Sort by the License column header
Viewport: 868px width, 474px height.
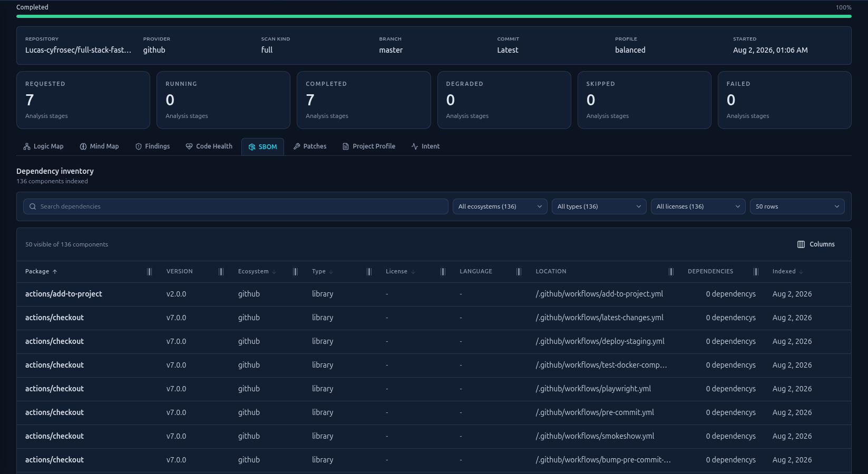401,272
